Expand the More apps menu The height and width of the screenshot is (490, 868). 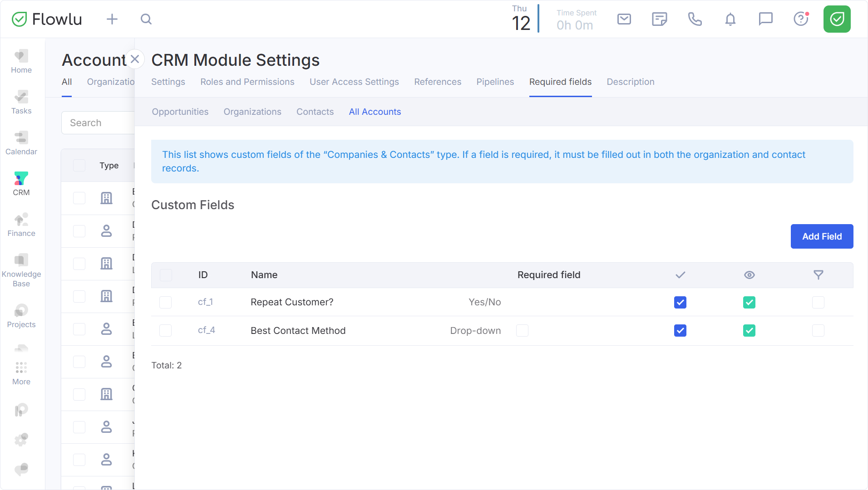coord(21,373)
